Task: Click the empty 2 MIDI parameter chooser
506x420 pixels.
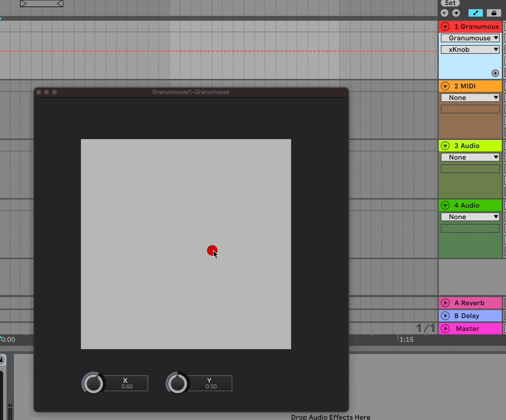Action: [x=470, y=109]
